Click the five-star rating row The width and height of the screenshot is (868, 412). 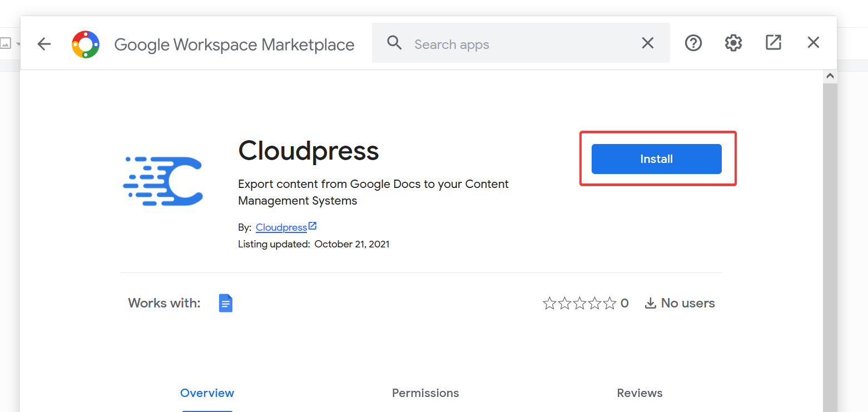point(579,303)
